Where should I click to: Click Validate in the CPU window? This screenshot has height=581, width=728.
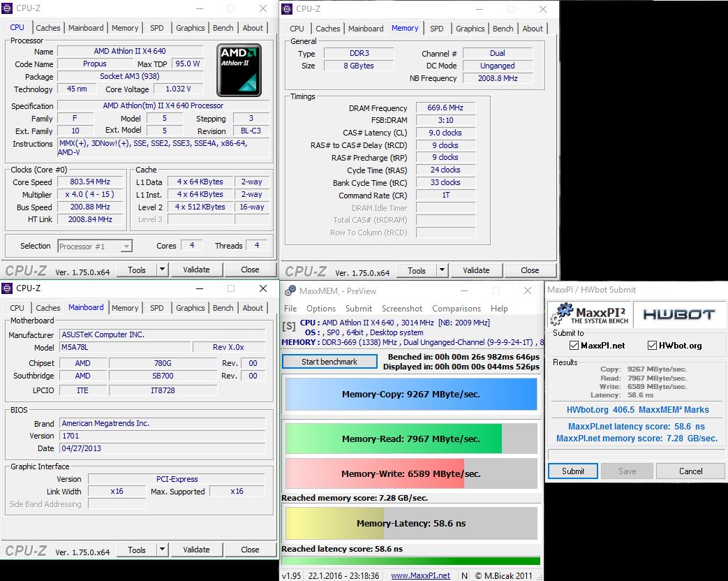pos(196,270)
